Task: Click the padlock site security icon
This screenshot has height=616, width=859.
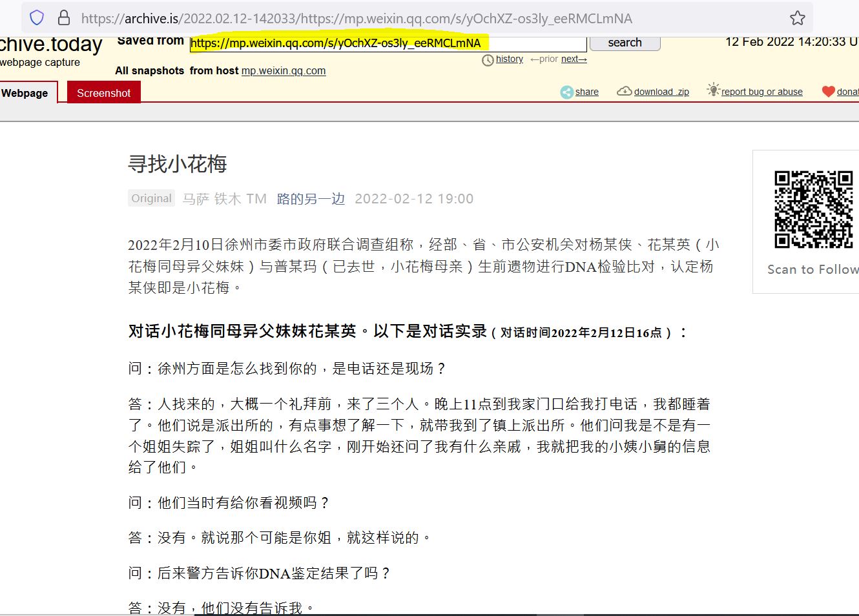Action: pos(63,18)
